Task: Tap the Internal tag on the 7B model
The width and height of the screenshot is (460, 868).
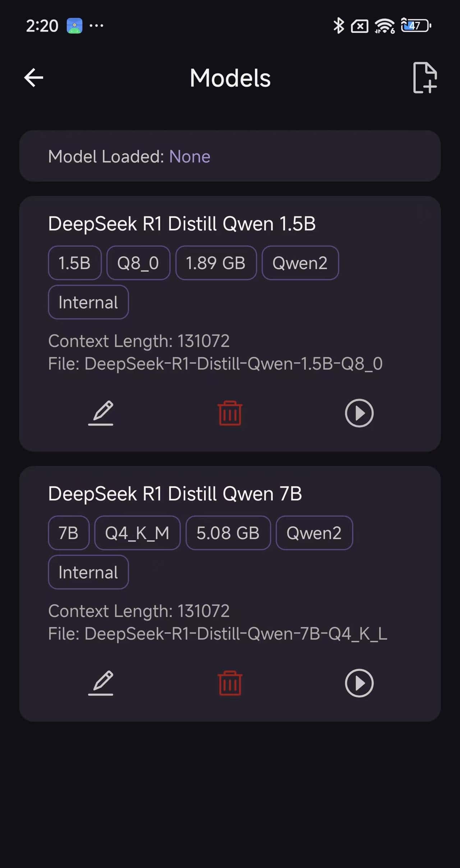Action: tap(88, 572)
